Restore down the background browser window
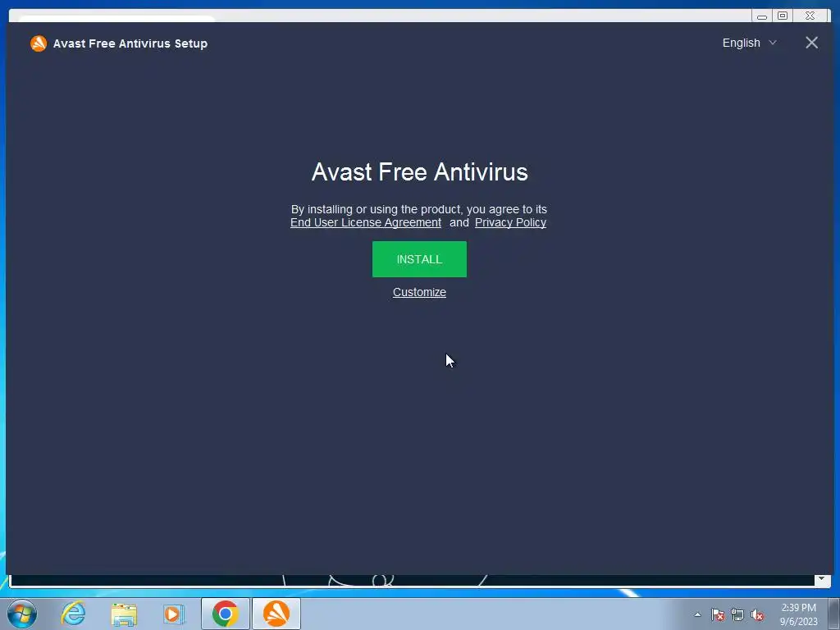Viewport: 840px width, 630px height. (x=782, y=16)
